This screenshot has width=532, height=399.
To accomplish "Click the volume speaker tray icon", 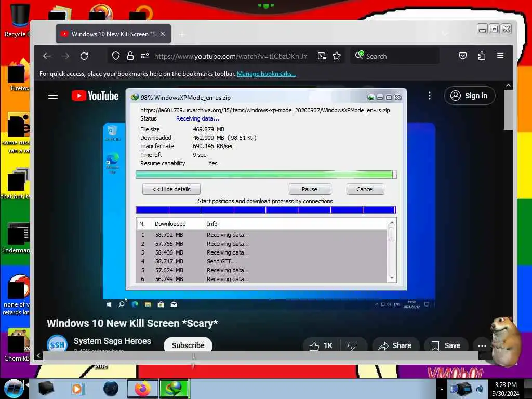I will [480, 389].
